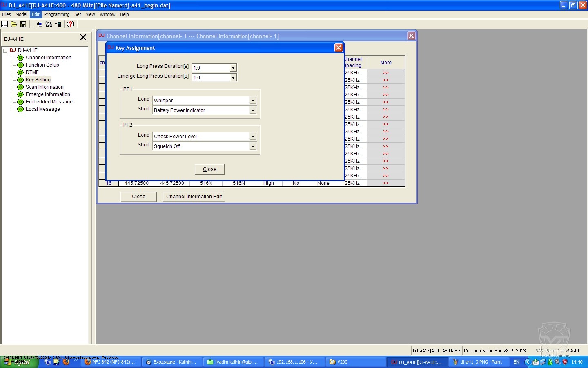The width and height of the screenshot is (588, 368).
Task: Click the read-to-computer toolbar icon
Action: coord(39,24)
